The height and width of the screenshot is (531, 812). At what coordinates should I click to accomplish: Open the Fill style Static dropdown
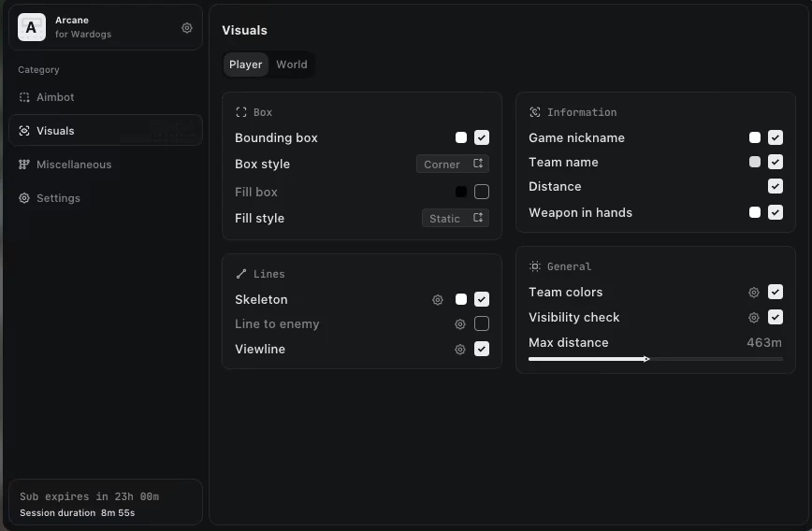coord(456,219)
